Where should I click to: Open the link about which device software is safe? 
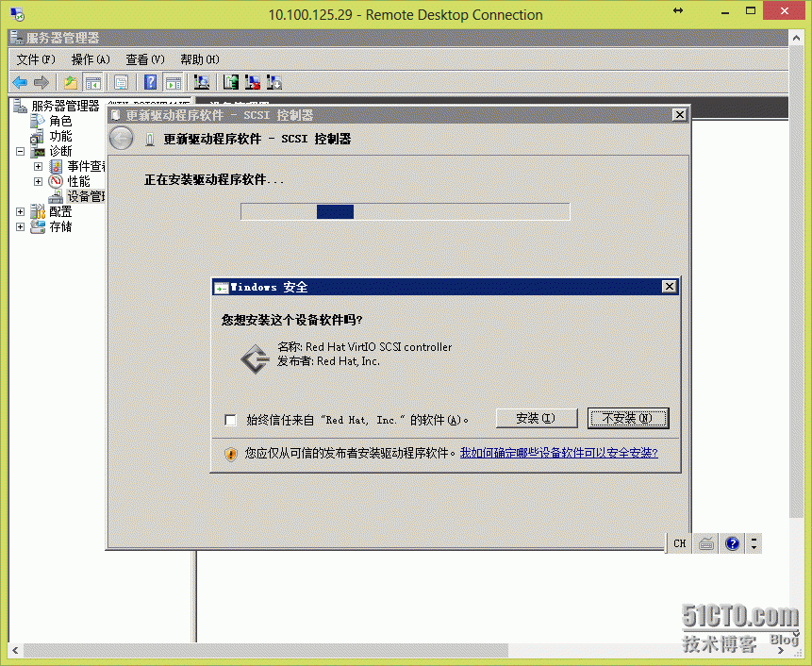click(558, 453)
